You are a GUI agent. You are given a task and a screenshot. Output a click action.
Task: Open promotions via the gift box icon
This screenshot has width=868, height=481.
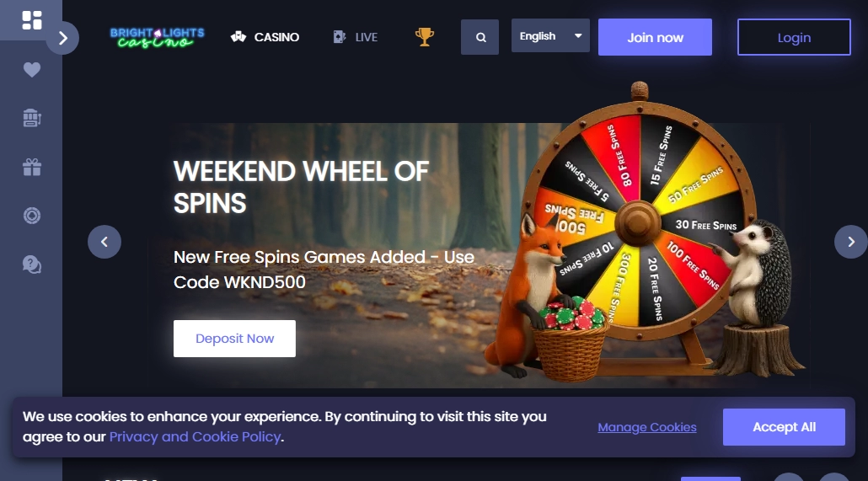coord(31,167)
